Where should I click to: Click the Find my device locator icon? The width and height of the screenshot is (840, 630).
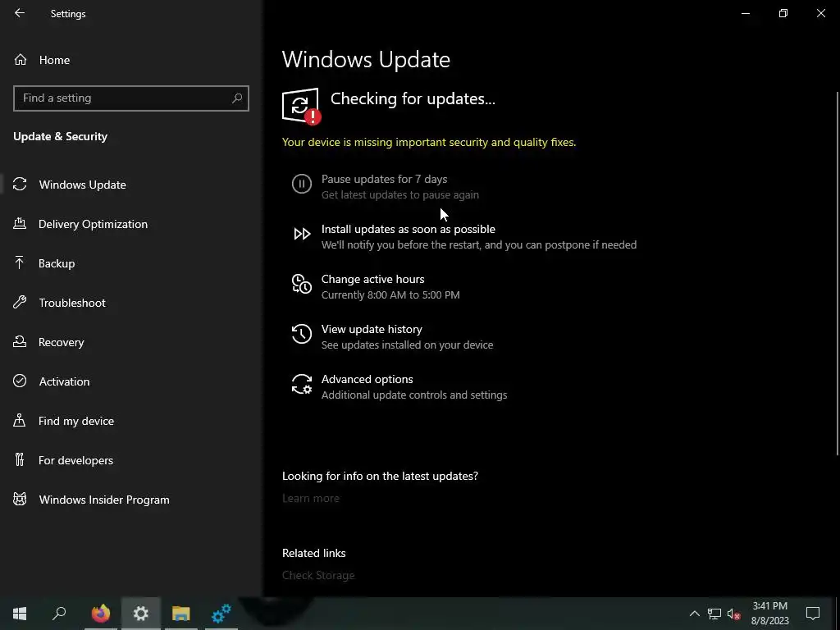coord(20,420)
